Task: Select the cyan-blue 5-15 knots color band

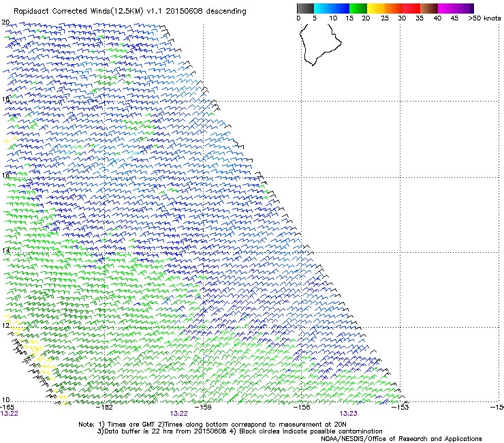Action: pyautogui.click(x=332, y=8)
